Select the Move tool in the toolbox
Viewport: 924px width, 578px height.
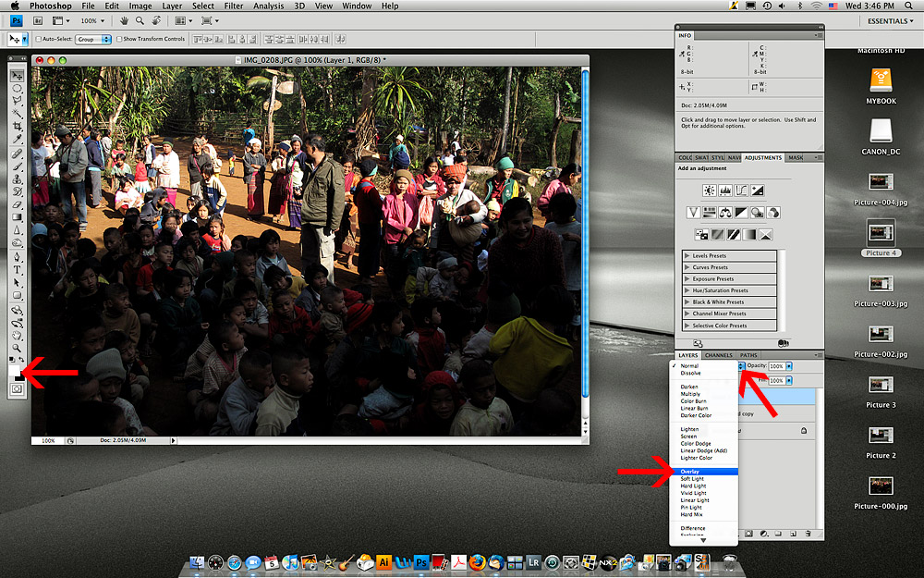(17, 75)
